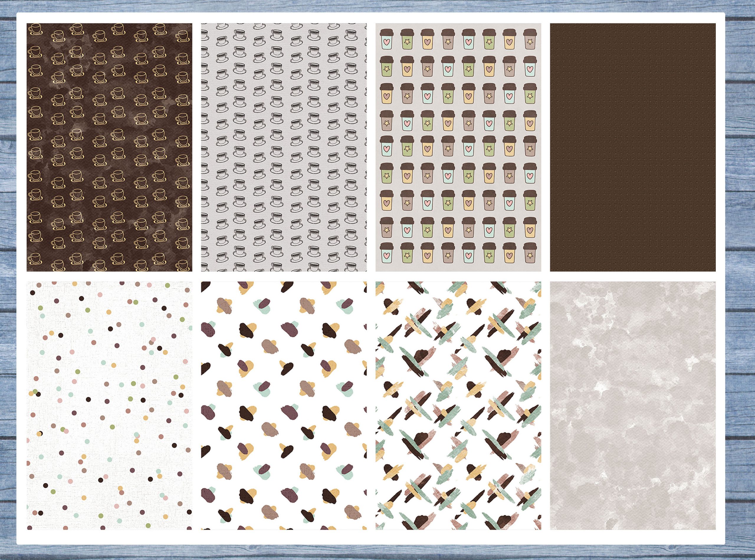Choose the solid dark brown textured paper
755x560 pixels.
[633, 147]
